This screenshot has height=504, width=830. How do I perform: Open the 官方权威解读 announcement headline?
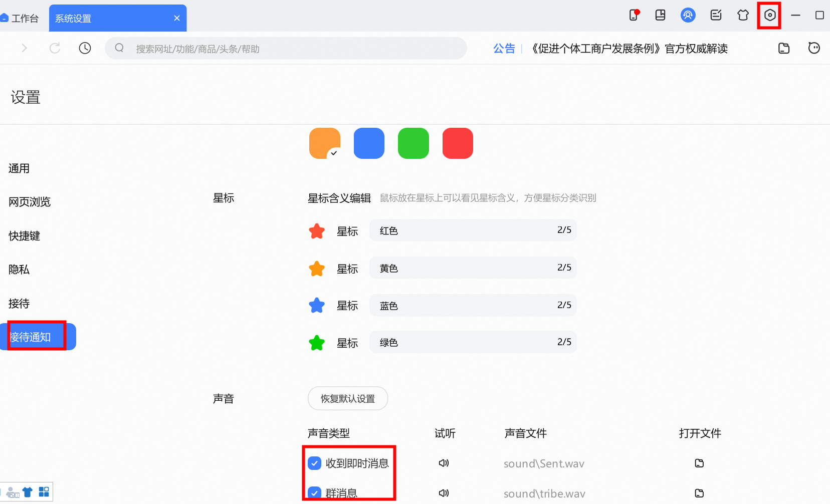point(630,48)
